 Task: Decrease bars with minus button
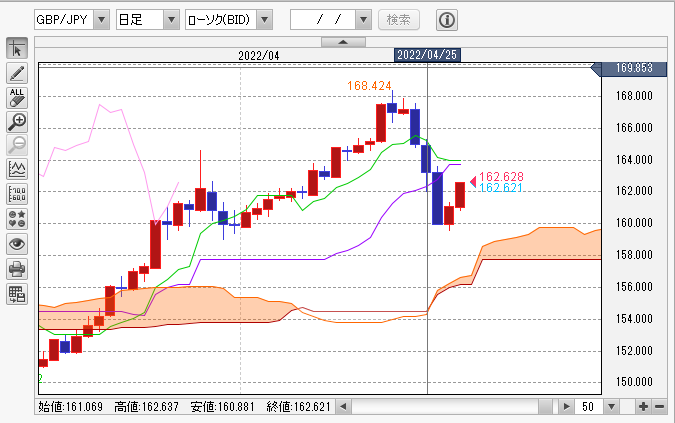pos(660,406)
